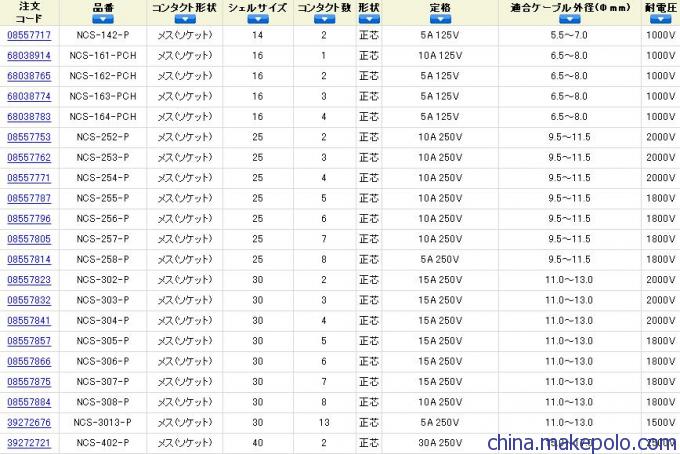This screenshot has height=454, width=680.
Task: Open order code link 08557762
Action: (x=29, y=157)
